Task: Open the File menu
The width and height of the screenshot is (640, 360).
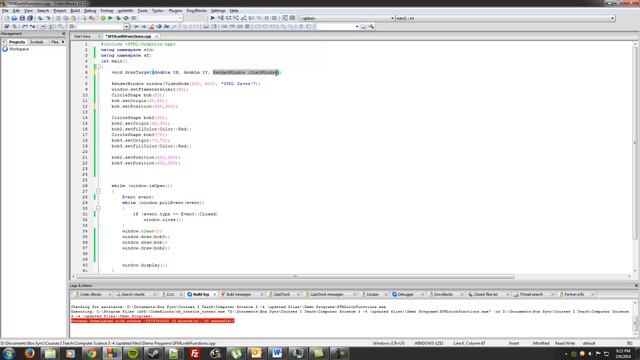Action: [x=5, y=11]
